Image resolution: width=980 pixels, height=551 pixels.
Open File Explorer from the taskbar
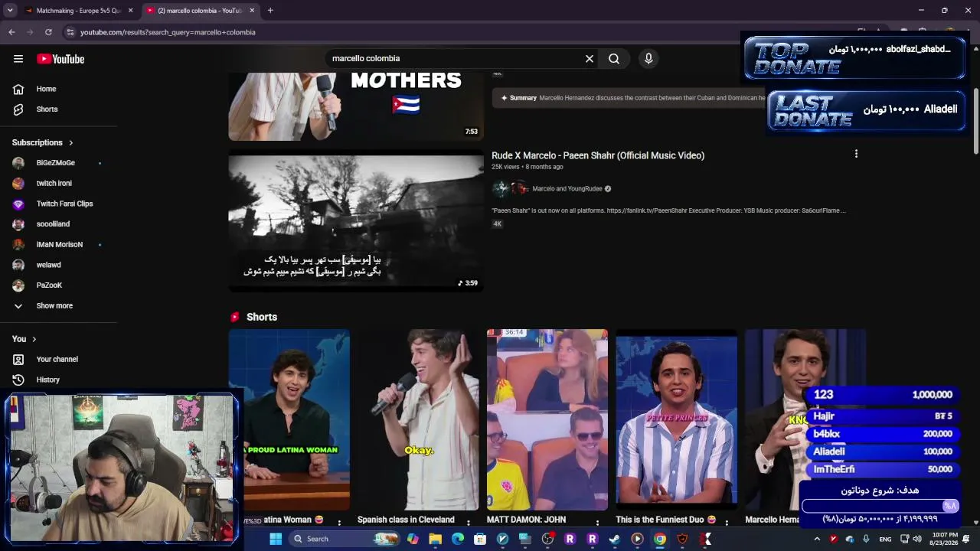pyautogui.click(x=436, y=539)
